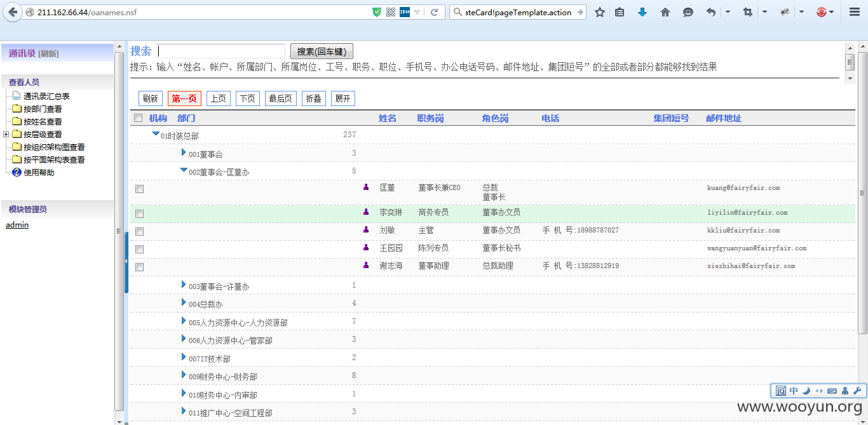Image resolution: width=868 pixels, height=425 pixels.
Task: Click the IBM icon in address bar
Action: point(405,12)
